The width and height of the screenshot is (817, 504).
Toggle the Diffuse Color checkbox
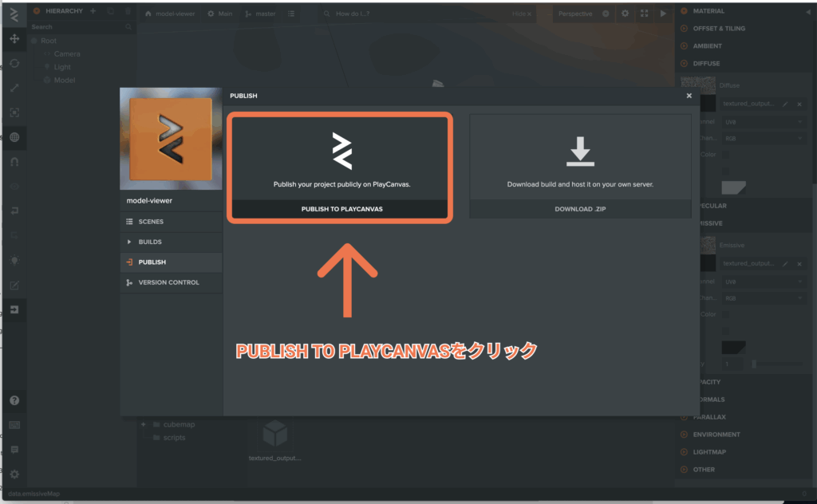click(726, 155)
